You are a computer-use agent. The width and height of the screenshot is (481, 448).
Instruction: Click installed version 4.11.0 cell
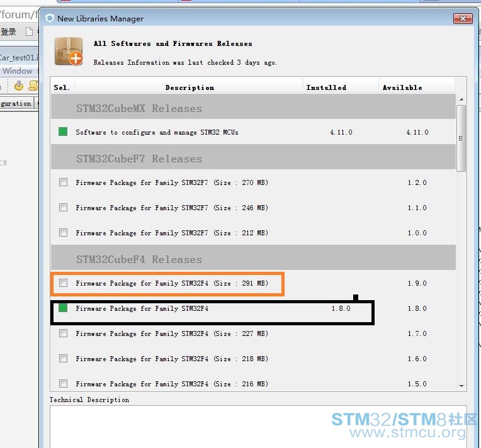click(341, 132)
